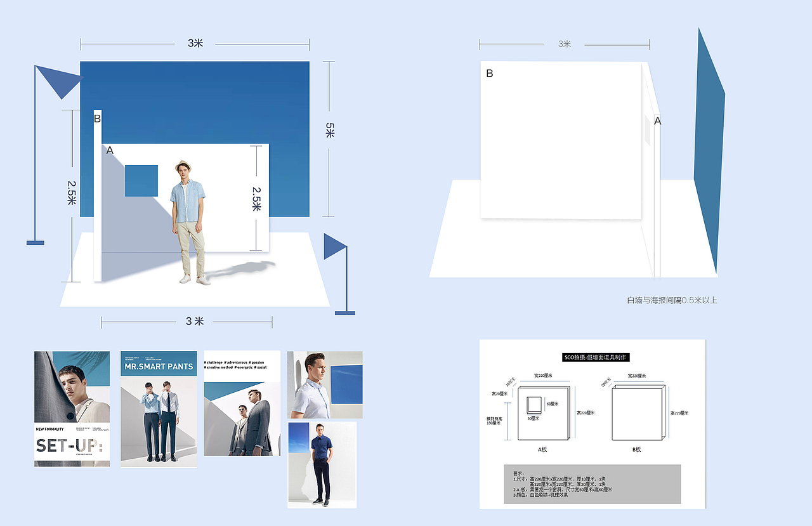Select the '要求:' heading in the grey box
The width and height of the screenshot is (812, 526).
click(x=519, y=473)
